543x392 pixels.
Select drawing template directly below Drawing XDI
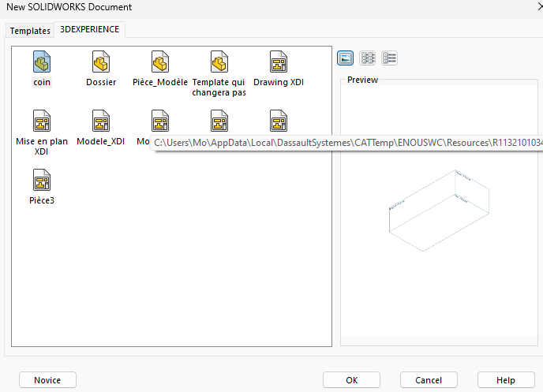(x=279, y=121)
